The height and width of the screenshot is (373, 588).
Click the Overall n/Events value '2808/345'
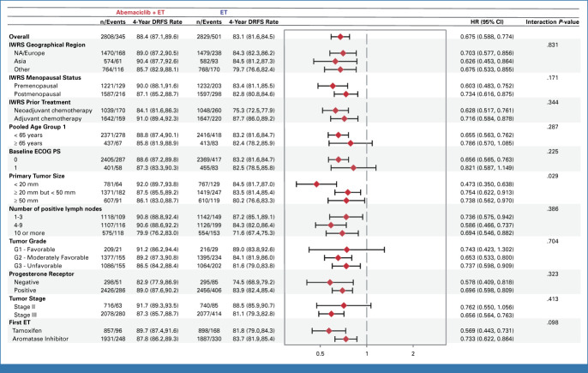click(113, 36)
